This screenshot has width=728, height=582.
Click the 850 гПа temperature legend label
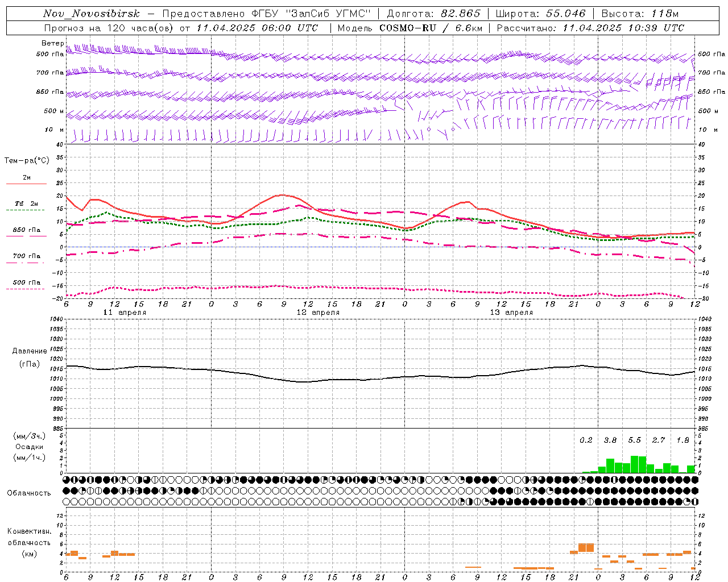click(27, 230)
